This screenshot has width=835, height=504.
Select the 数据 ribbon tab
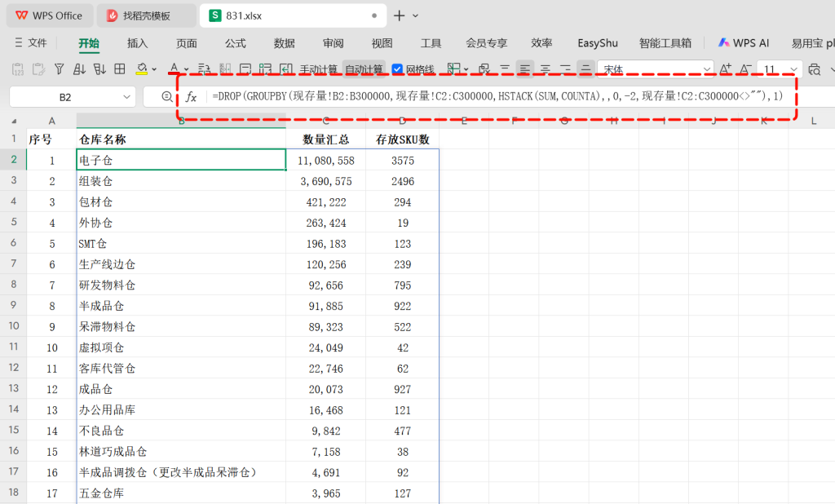click(285, 43)
